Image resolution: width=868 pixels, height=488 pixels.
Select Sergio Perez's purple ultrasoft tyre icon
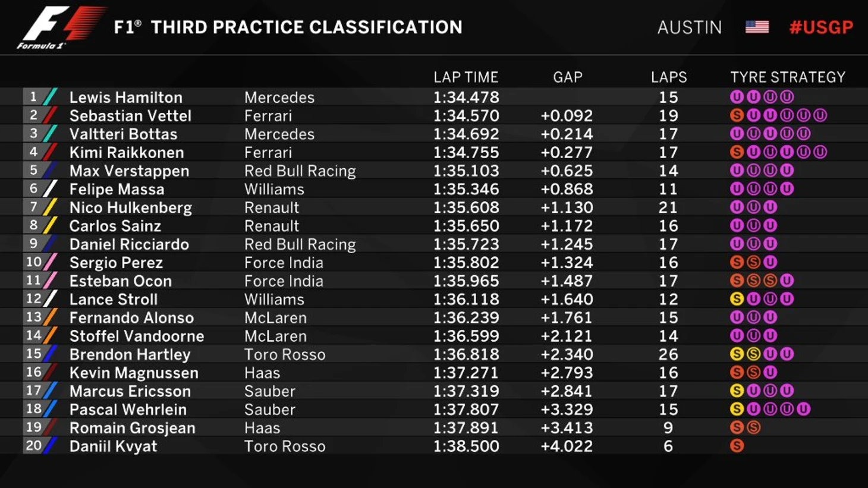(770, 262)
